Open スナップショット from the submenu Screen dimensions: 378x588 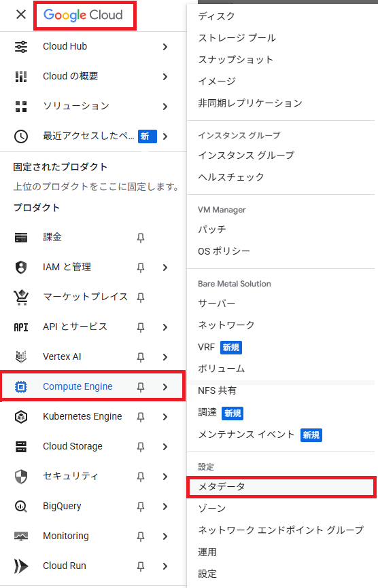click(x=236, y=60)
